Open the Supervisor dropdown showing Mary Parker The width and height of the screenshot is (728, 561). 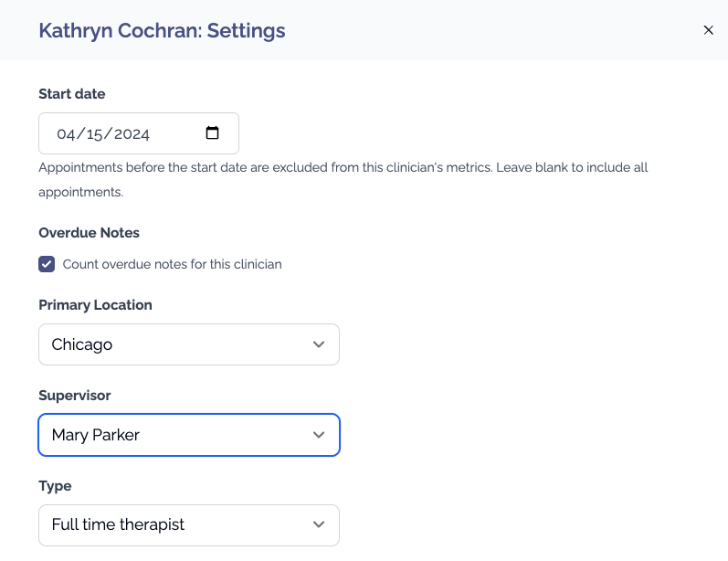(x=189, y=435)
